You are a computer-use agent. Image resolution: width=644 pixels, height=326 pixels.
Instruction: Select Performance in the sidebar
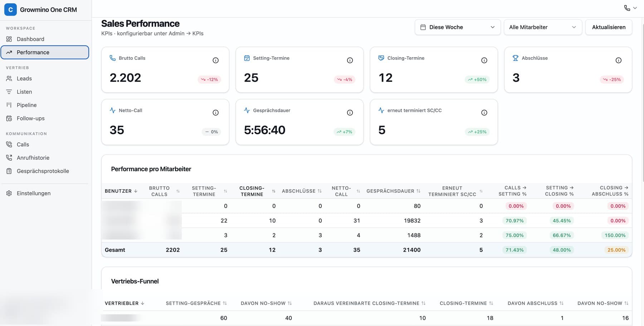point(45,52)
